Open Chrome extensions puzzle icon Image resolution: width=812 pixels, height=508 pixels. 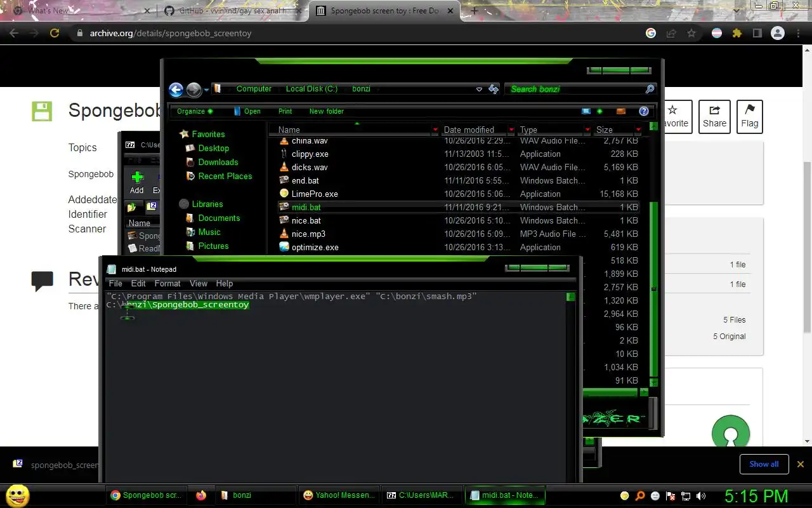tap(737, 33)
